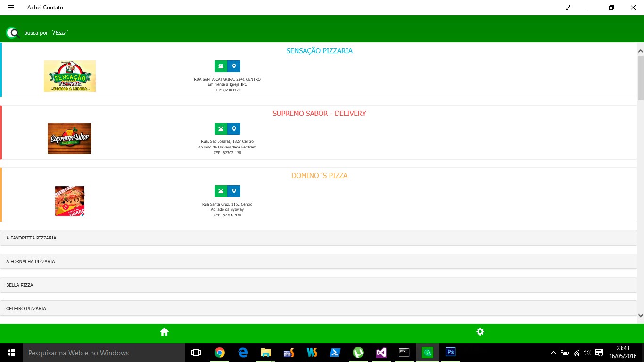
Task: Click Sensação Pizzaria logo thumbnail
Action: [x=70, y=76]
